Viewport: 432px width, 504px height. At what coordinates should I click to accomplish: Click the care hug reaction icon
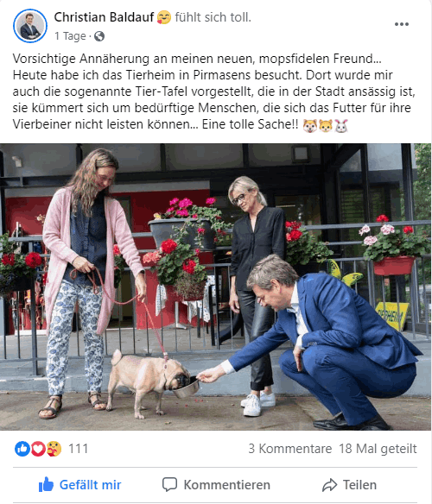54,449
